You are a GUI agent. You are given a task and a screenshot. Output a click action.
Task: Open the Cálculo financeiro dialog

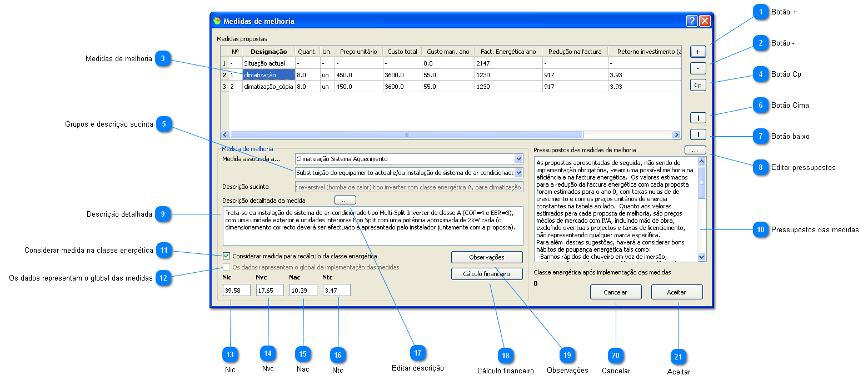tap(487, 274)
